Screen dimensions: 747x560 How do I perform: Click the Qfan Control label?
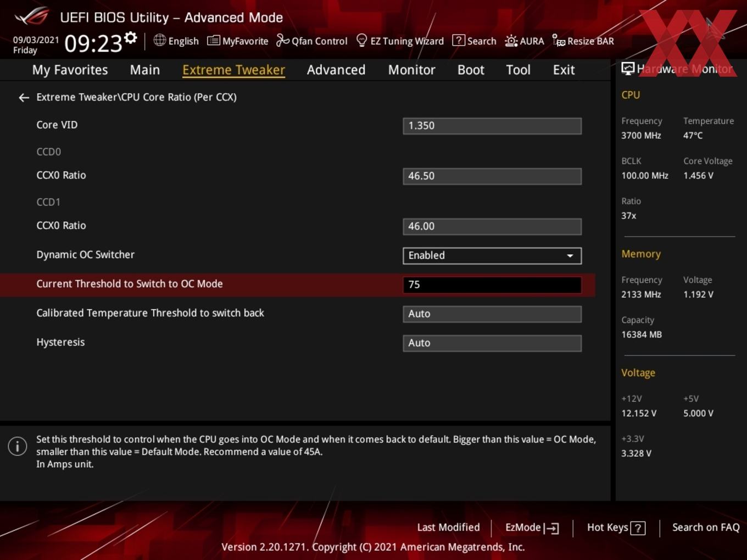tap(319, 41)
